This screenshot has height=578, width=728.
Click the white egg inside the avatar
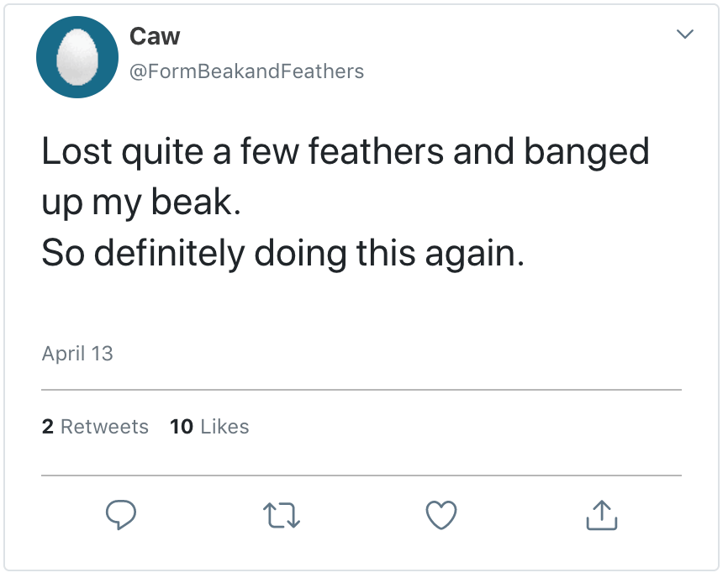click(77, 58)
